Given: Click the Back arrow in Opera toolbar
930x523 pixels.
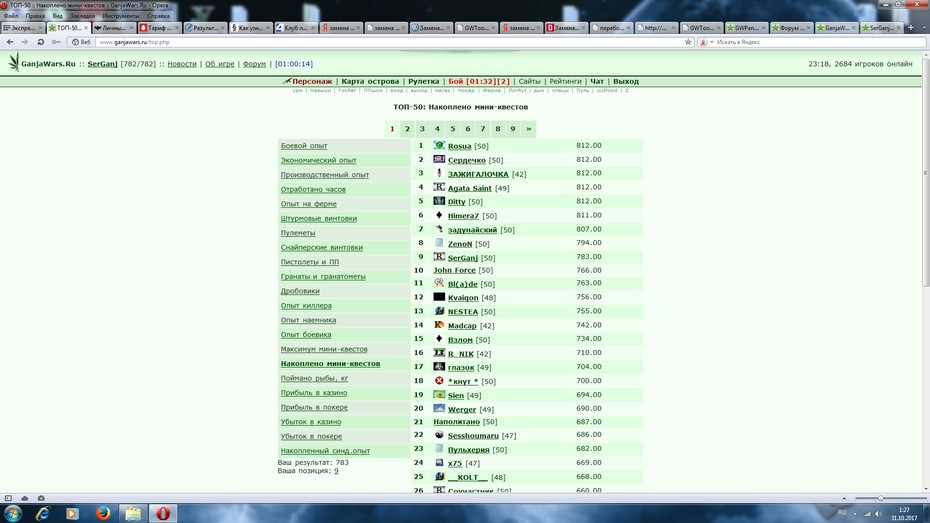Looking at the screenshot, I should point(10,42).
